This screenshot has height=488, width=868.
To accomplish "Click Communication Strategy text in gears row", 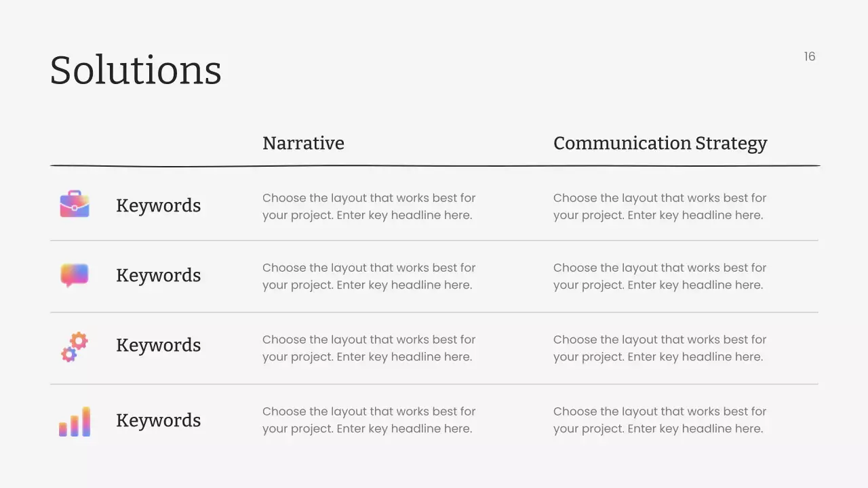I will [659, 348].
